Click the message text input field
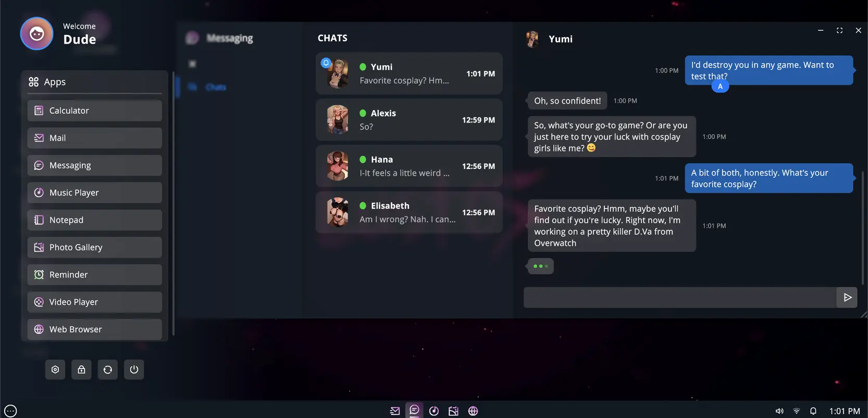 tap(679, 298)
